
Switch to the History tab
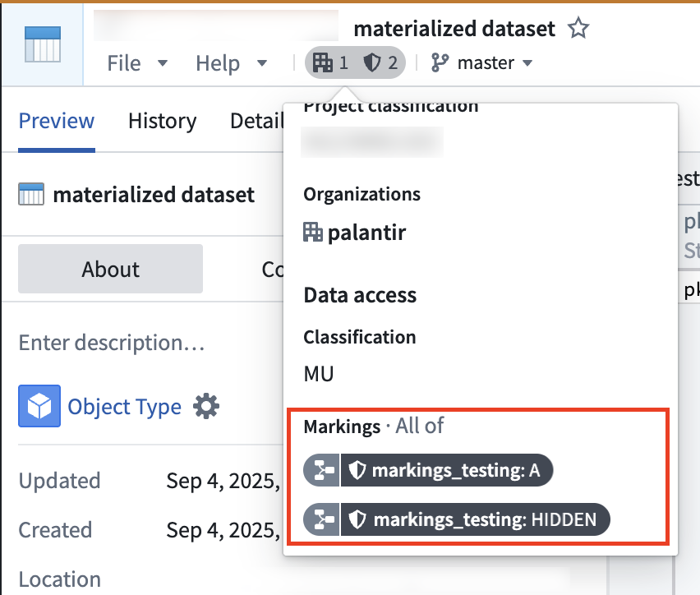pyautogui.click(x=163, y=121)
